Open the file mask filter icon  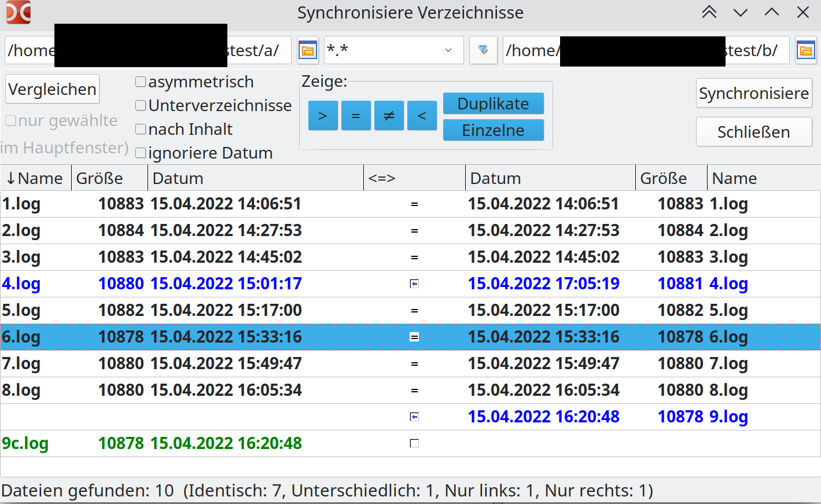tap(483, 50)
